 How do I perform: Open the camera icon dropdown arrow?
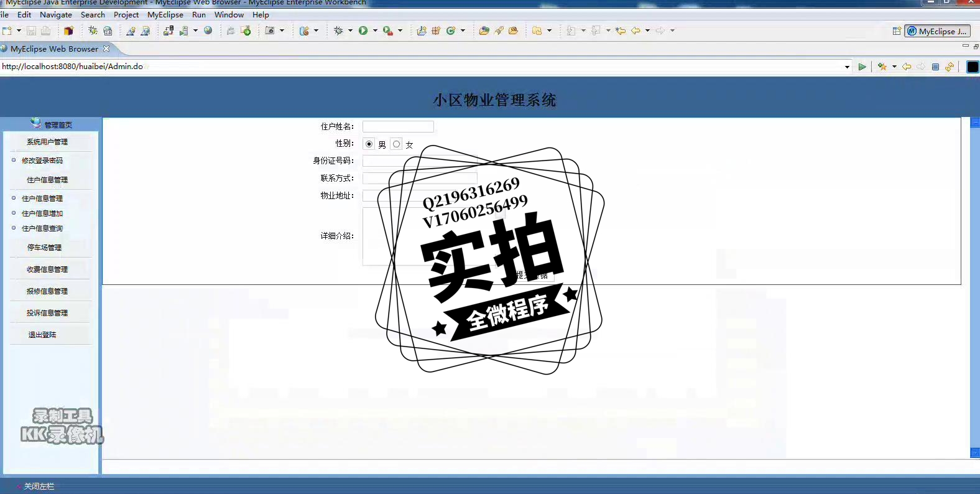tap(282, 30)
